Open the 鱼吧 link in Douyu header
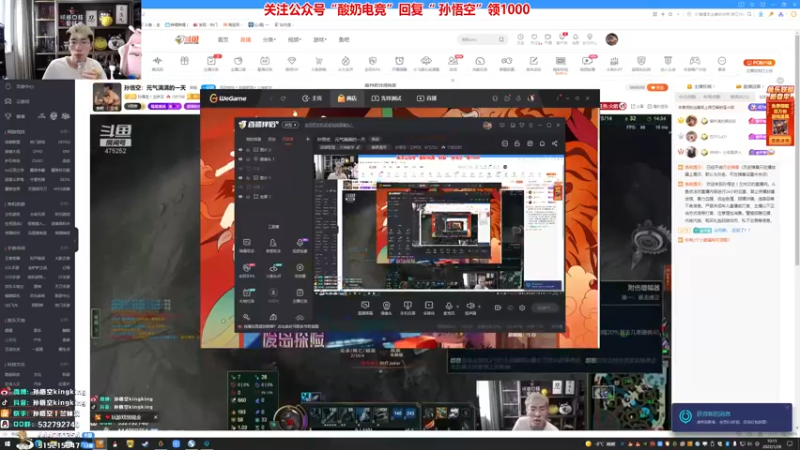This screenshot has width=800, height=450. click(x=344, y=39)
